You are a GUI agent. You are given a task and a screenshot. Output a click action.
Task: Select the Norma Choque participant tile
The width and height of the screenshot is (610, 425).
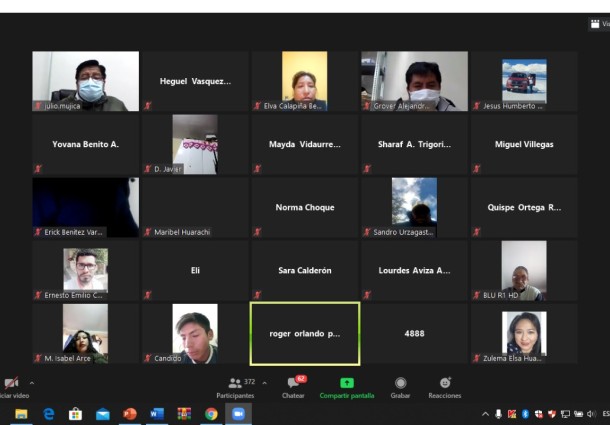click(x=305, y=207)
